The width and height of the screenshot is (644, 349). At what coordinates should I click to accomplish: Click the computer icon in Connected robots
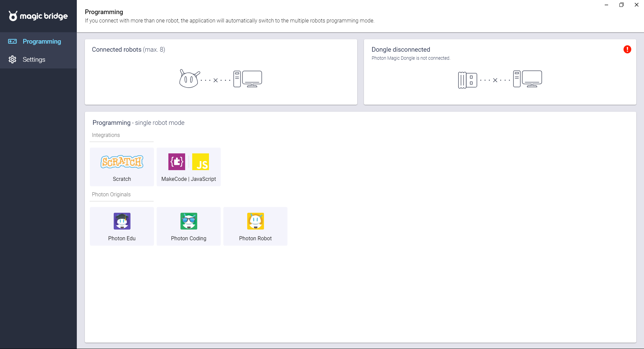[x=248, y=79]
